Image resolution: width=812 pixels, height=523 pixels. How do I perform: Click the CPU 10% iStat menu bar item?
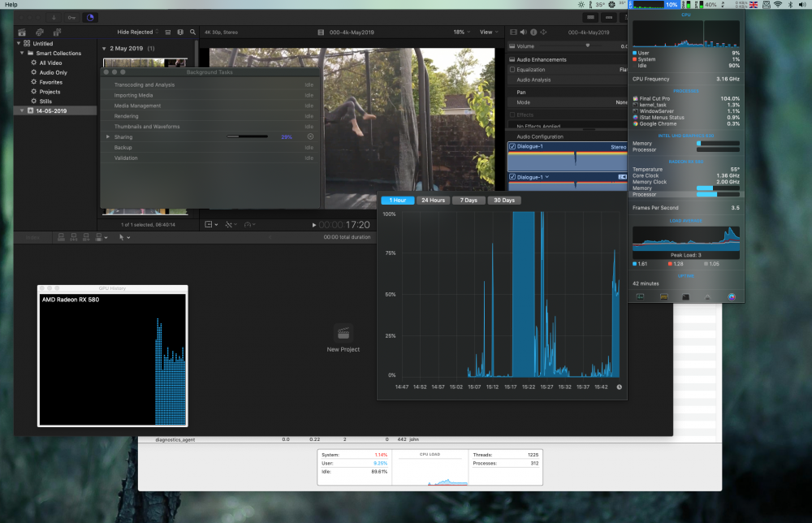(x=654, y=4)
